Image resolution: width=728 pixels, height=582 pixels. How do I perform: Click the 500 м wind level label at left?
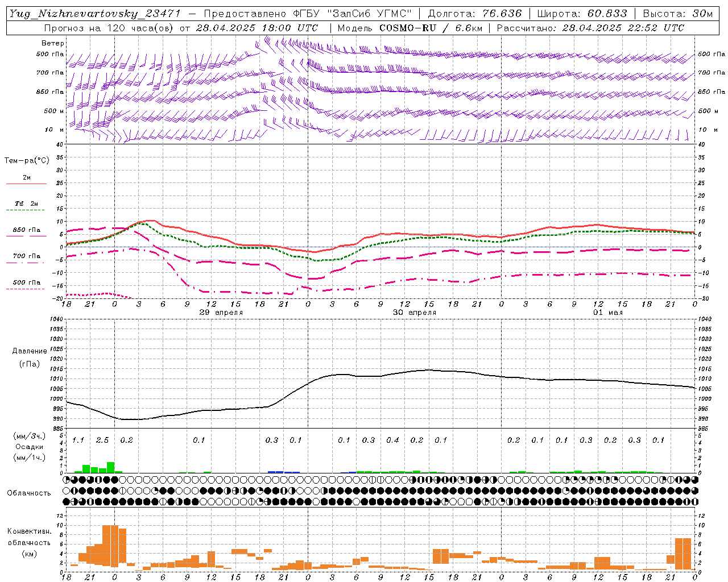(x=54, y=111)
